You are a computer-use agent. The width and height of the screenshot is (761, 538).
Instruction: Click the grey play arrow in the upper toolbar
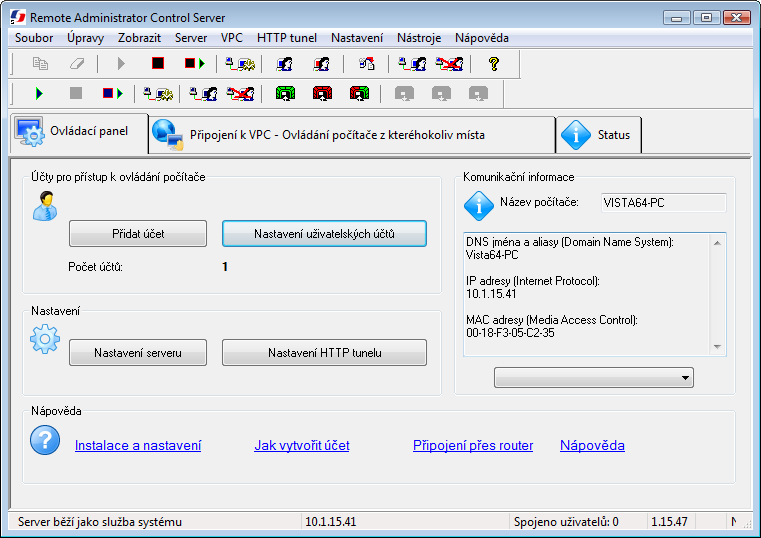click(121, 64)
